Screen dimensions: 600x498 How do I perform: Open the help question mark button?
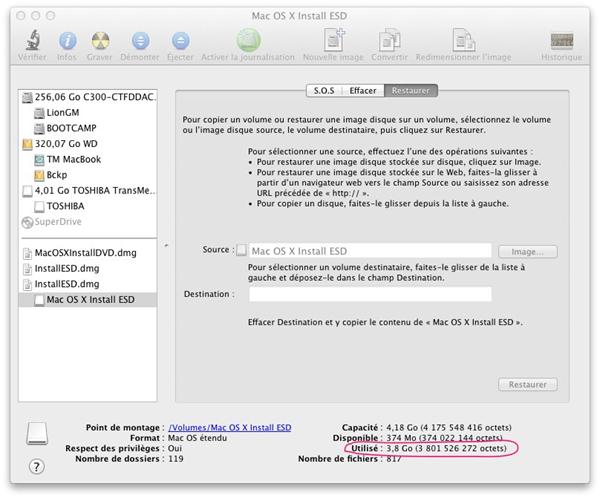(38, 467)
